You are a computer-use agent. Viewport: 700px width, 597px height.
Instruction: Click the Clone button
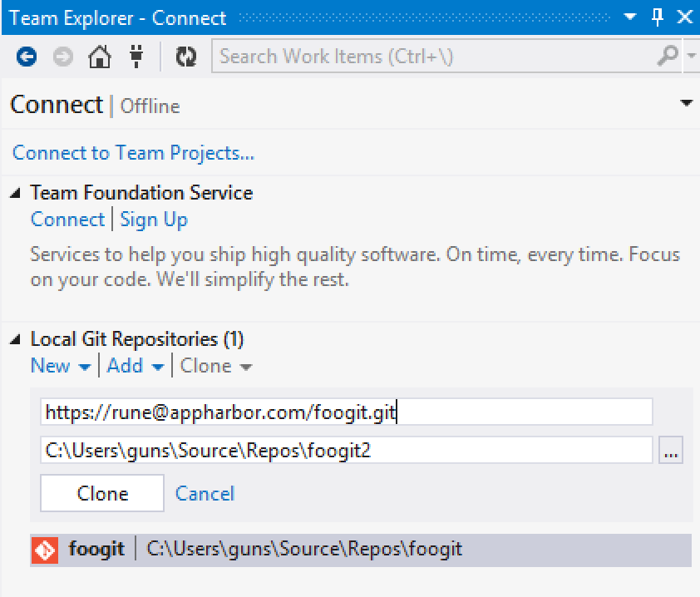coord(102,493)
